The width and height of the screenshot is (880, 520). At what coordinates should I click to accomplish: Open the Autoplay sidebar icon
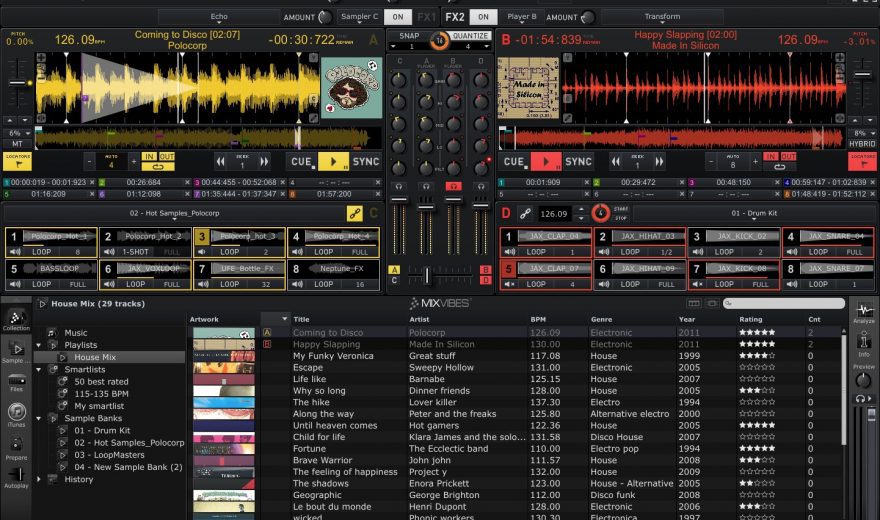pyautogui.click(x=16, y=476)
